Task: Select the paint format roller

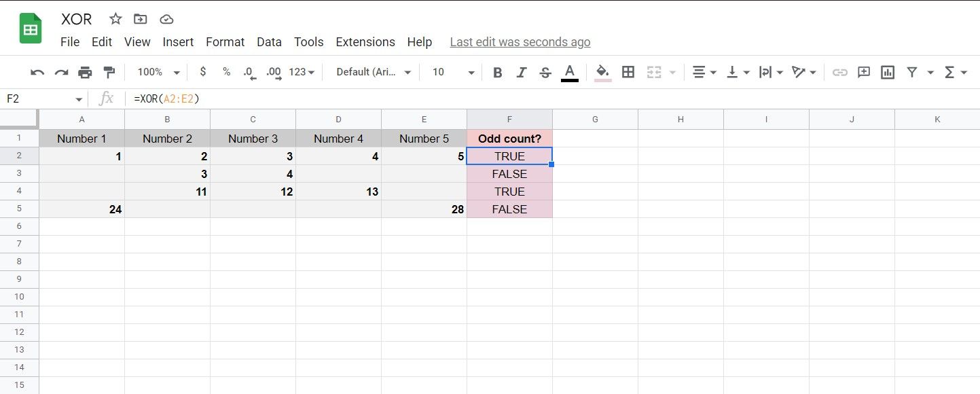Action: click(109, 72)
